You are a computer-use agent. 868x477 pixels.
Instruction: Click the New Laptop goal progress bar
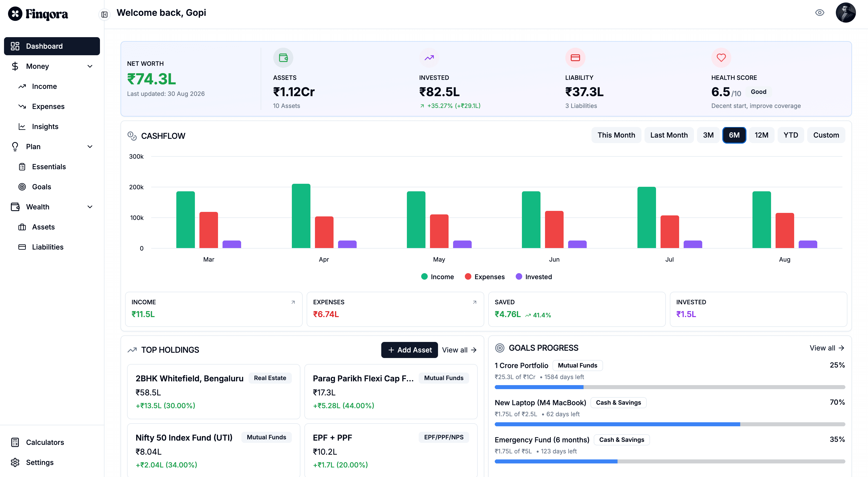pos(670,424)
